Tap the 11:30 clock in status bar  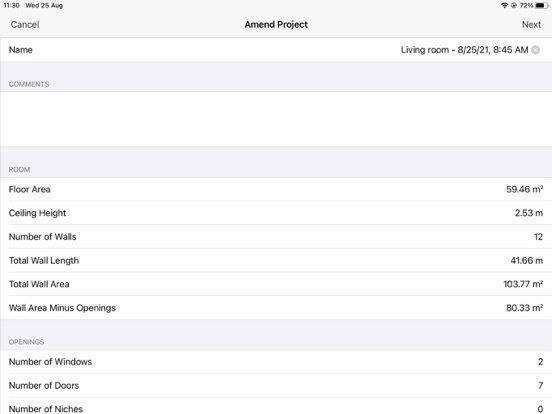point(11,5)
